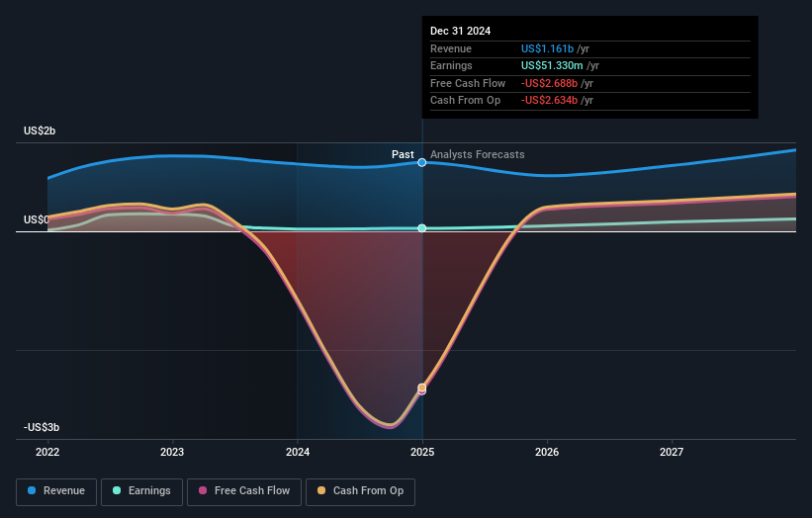Click the 2027 x-axis label
Viewport: 812px width, 518px height.
(x=672, y=452)
